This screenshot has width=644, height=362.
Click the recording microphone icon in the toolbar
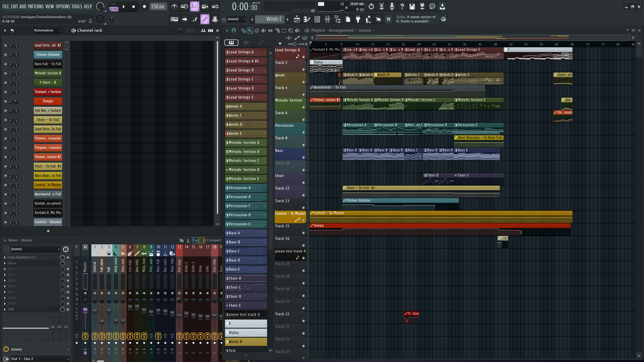[x=392, y=7]
